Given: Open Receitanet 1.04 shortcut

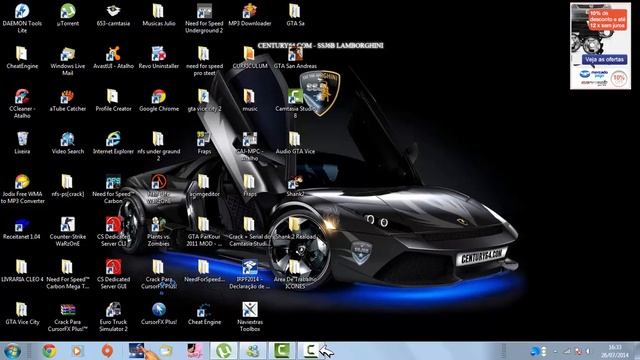Looking at the screenshot, I should 22,228.
